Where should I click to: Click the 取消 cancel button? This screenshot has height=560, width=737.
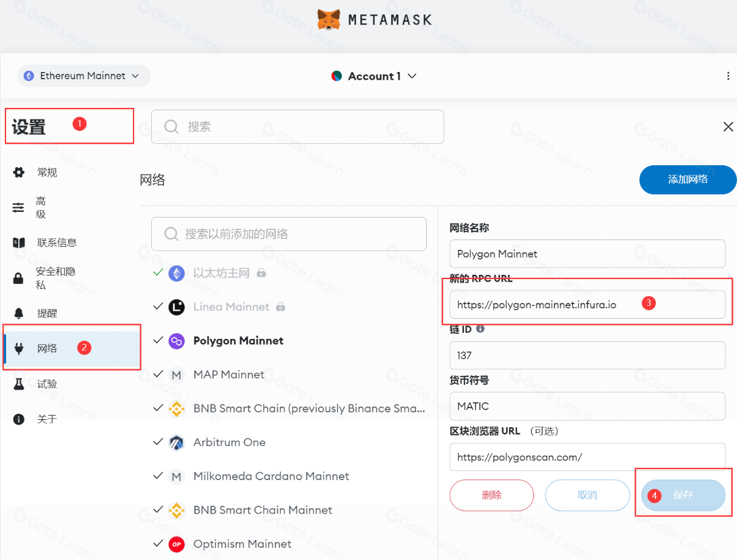[x=587, y=495]
